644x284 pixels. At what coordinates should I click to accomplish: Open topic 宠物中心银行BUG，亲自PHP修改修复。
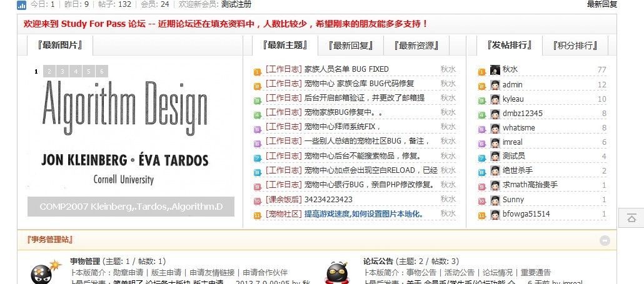370,184
